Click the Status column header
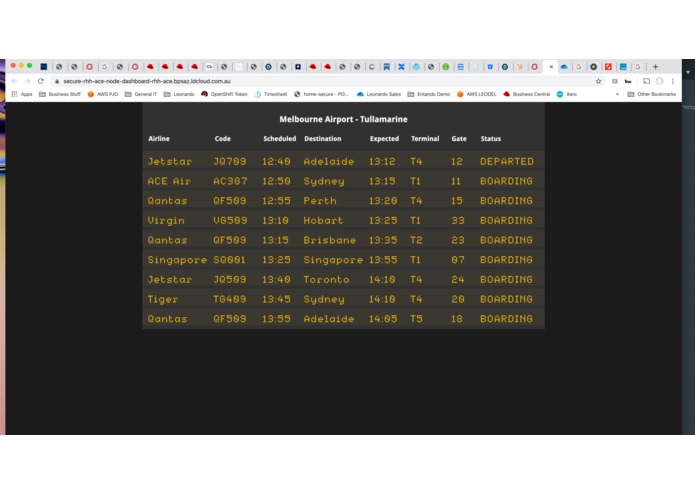This screenshot has height=494, width=695. coord(491,139)
